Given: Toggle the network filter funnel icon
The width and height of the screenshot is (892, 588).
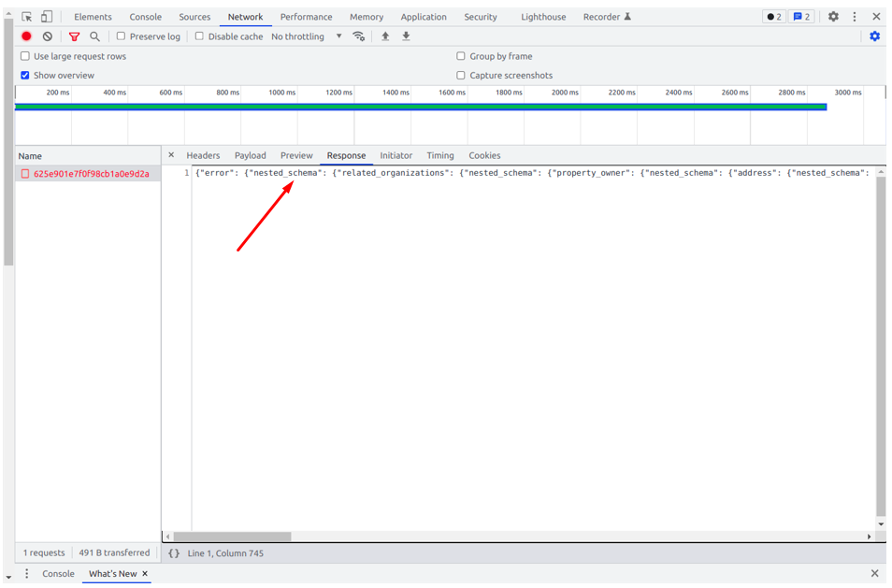Looking at the screenshot, I should point(74,36).
